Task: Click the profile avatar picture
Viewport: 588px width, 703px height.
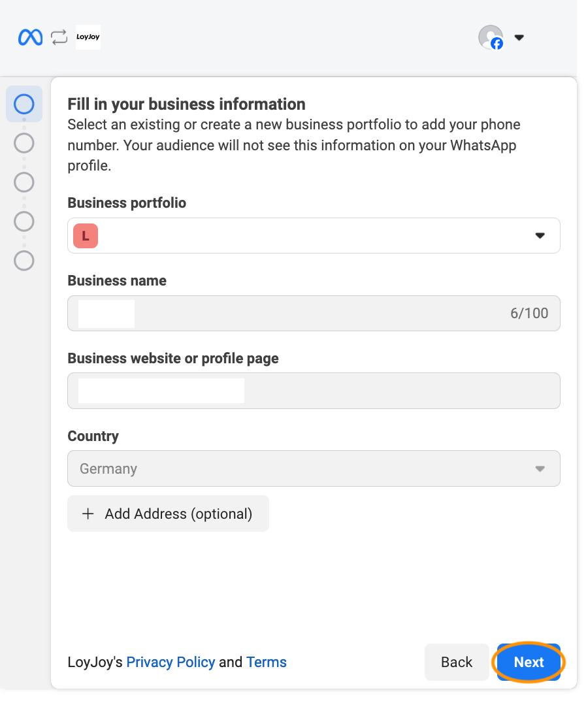Action: coord(489,37)
